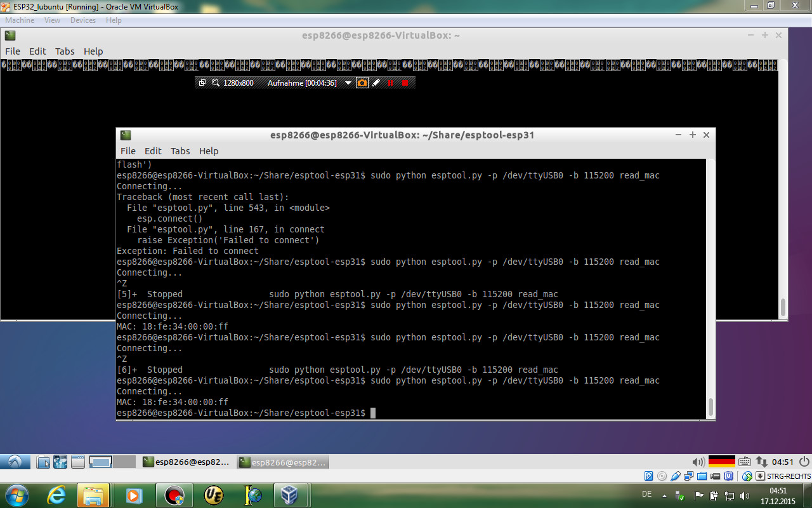
Task: Click the background terminal's scrollbar thumb
Action: tap(783, 307)
